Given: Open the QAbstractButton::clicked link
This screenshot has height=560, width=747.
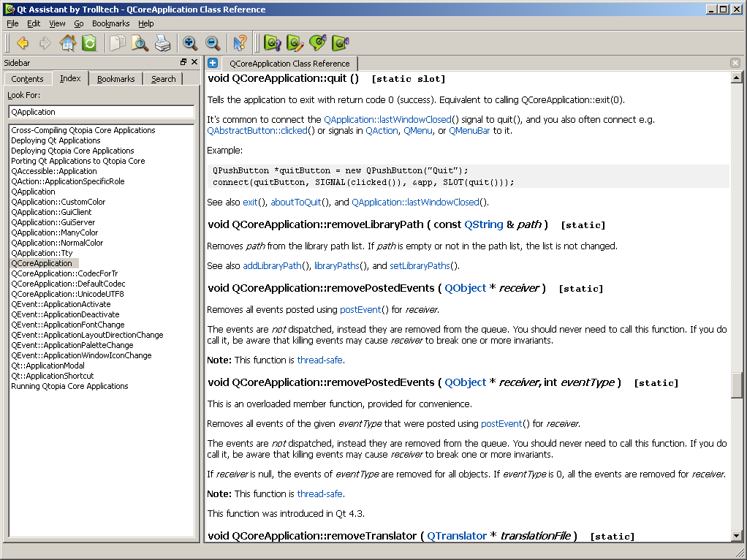Looking at the screenshot, I should pyautogui.click(x=257, y=131).
